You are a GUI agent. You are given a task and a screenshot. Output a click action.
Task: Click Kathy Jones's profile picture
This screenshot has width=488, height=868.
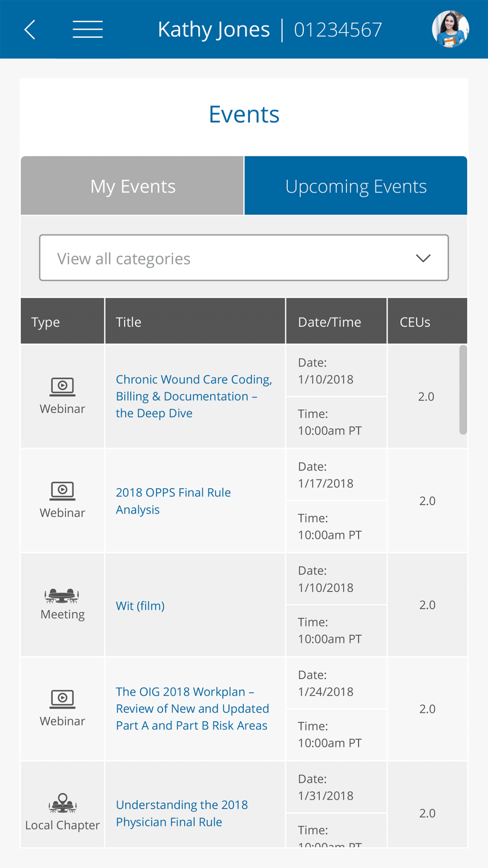(x=450, y=28)
